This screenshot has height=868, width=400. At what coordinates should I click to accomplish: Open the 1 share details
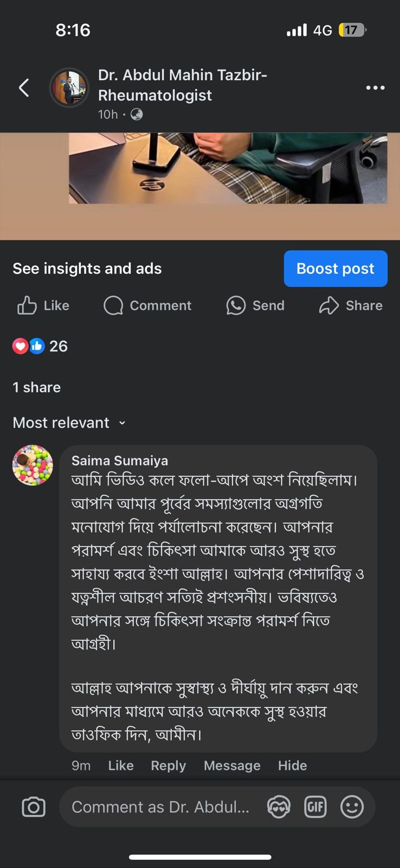coord(37,387)
